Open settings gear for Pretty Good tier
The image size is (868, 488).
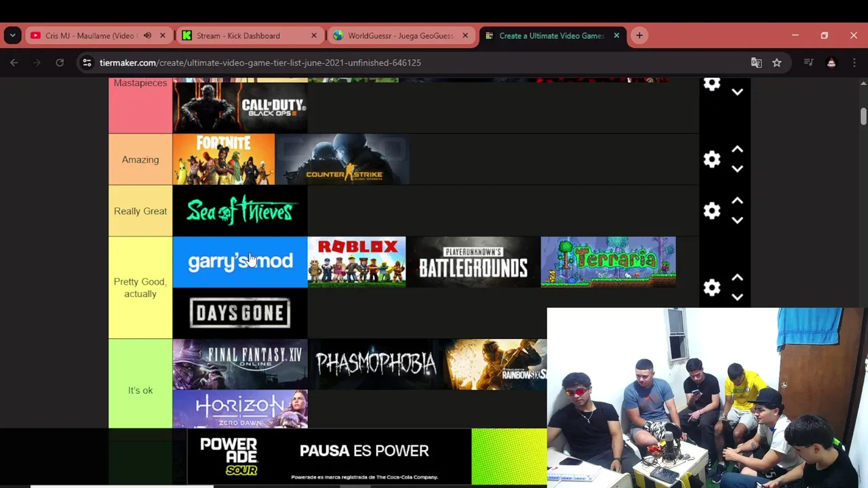(x=711, y=287)
